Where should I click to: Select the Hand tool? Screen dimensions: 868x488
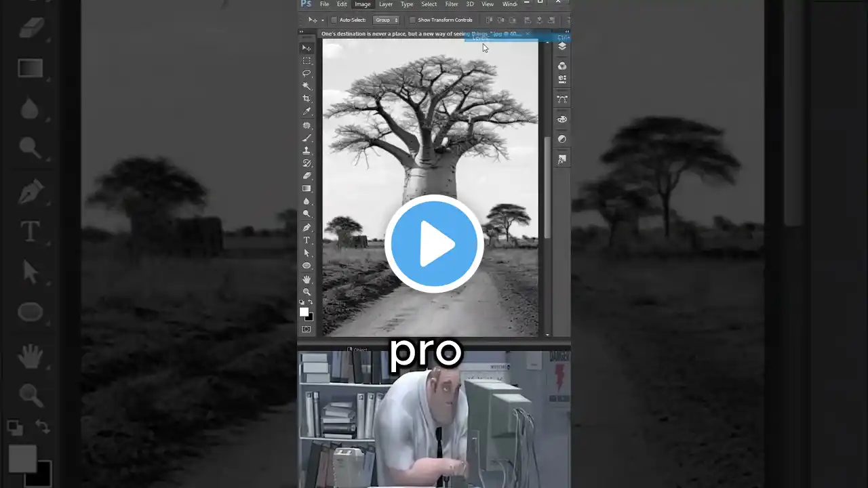[307, 279]
